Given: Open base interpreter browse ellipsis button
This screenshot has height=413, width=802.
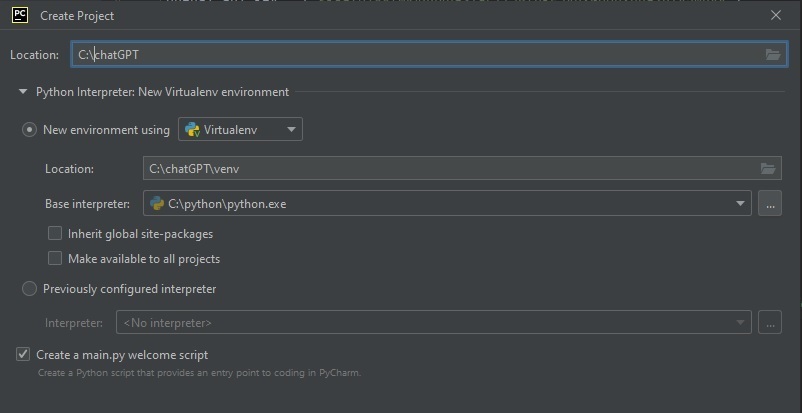Looking at the screenshot, I should pyautogui.click(x=769, y=204).
